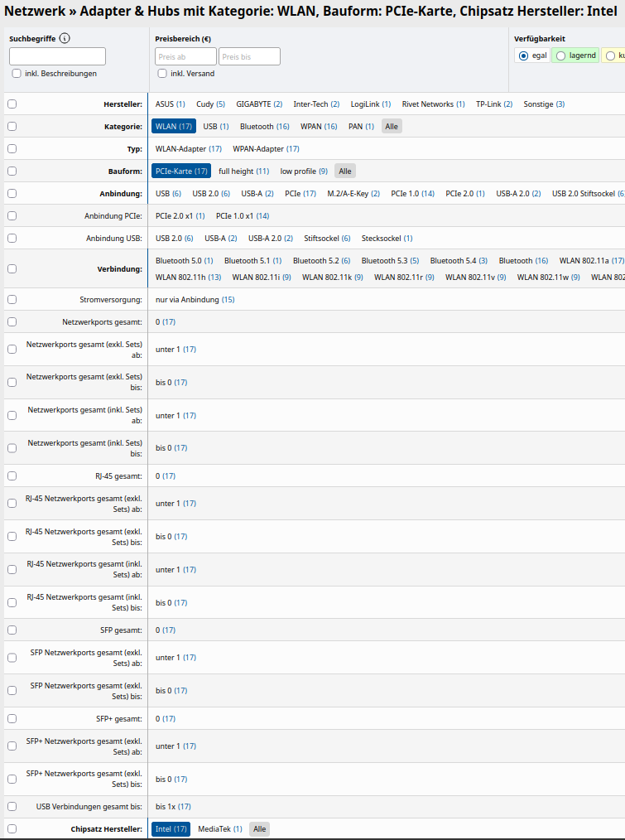625x840 pixels.
Task: Tick the Verbindung row checkbox
Action: (12, 269)
